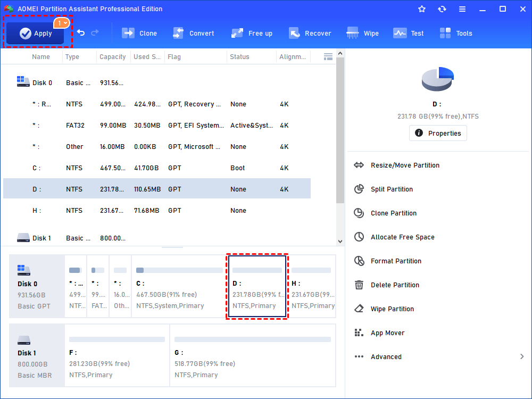Click the Apply button to commit changes
532x399 pixels.
tap(35, 33)
